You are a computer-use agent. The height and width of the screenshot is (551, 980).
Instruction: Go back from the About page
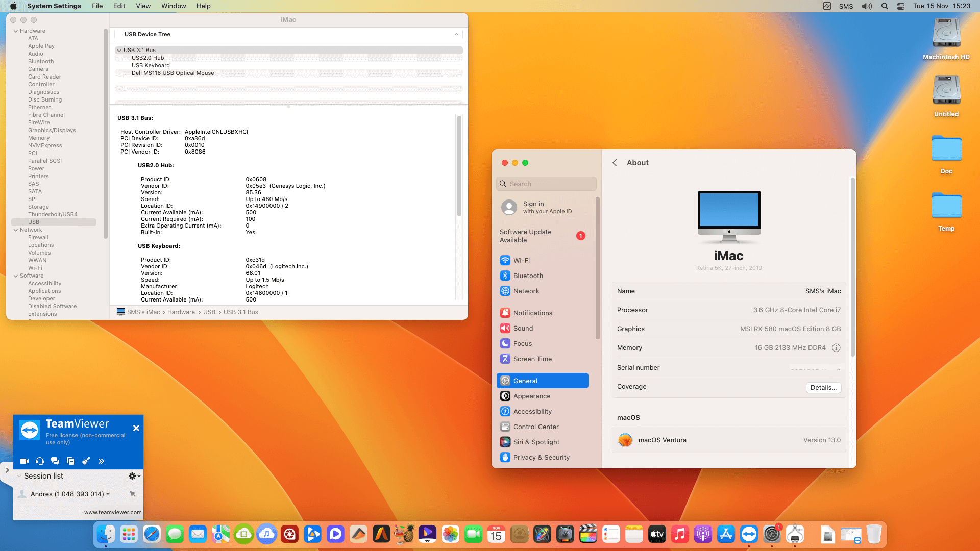pos(615,163)
